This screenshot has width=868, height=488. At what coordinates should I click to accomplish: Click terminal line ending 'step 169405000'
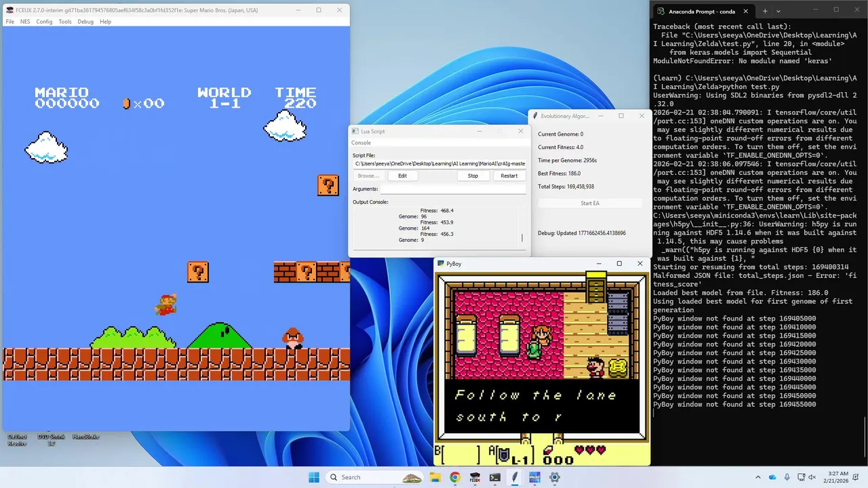734,319
